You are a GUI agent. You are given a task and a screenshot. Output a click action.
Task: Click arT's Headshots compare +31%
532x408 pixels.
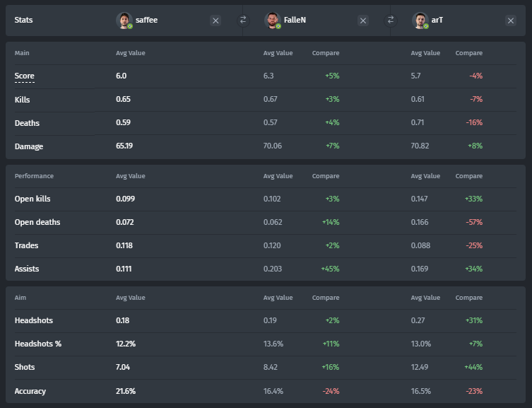click(x=473, y=320)
